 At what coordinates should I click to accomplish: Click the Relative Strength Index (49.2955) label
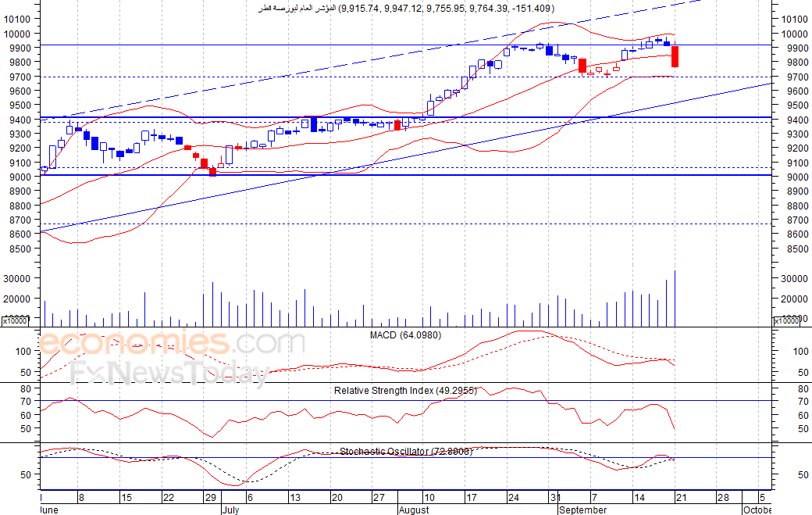click(x=405, y=391)
